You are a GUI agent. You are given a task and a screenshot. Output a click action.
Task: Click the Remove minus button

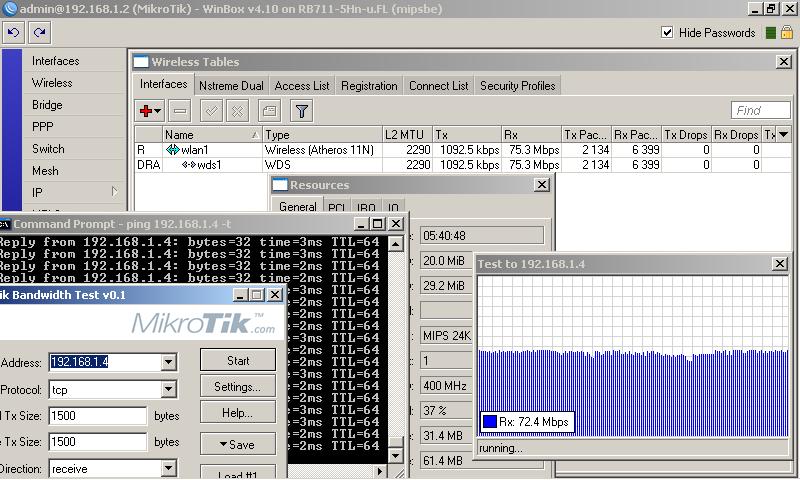pos(180,111)
